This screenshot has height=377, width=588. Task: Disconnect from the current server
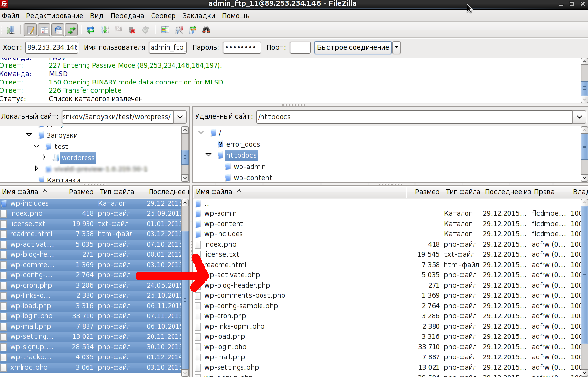tap(132, 30)
